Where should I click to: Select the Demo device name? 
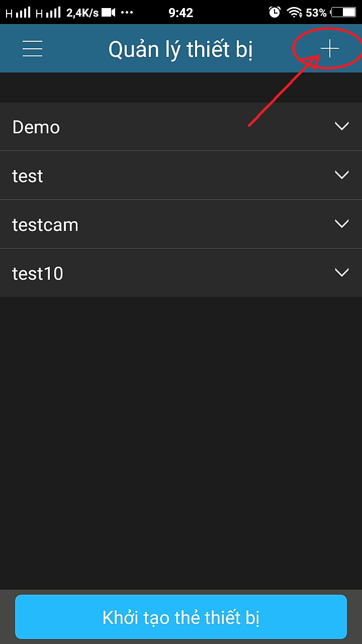36,127
